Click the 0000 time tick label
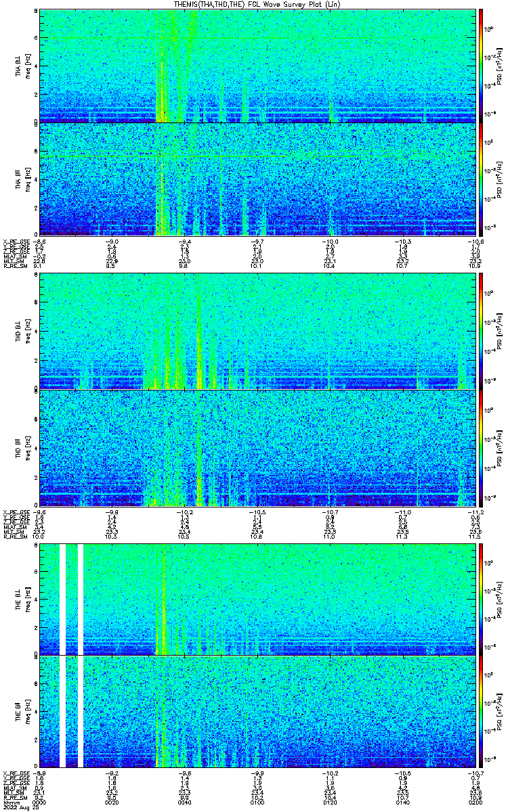Image resolution: width=508 pixels, height=812 pixels. (x=39, y=803)
